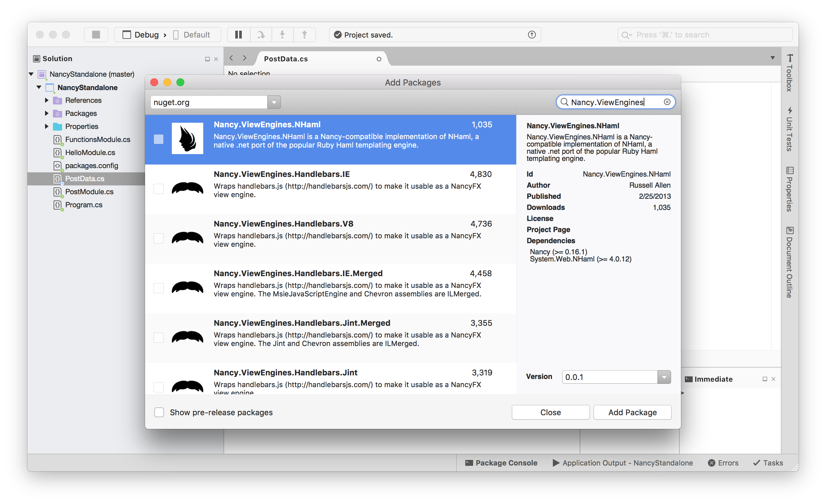The height and width of the screenshot is (504, 826).
Task: Open Application Output - NancyStandalone pad
Action: [x=622, y=463]
